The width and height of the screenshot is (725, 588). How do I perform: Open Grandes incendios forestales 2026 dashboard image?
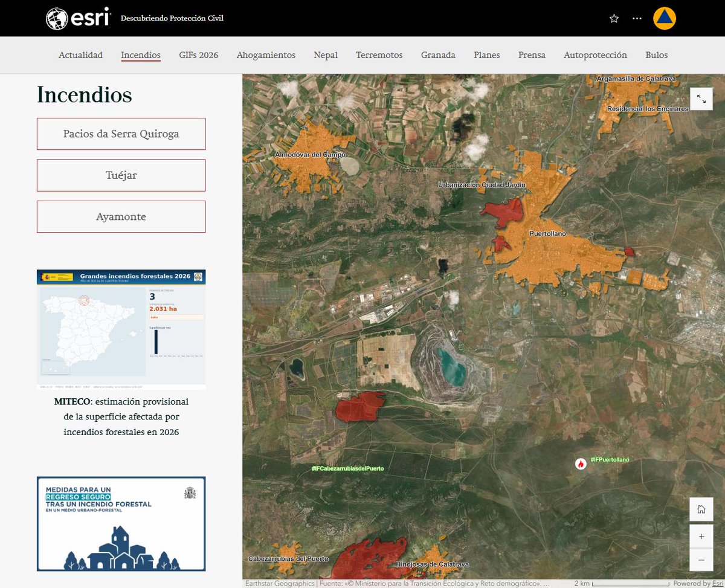[x=121, y=329]
